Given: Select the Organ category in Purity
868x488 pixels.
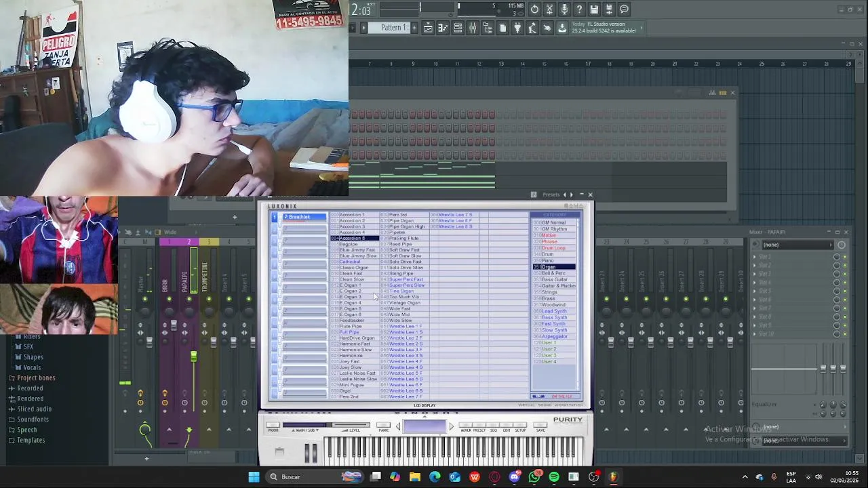Looking at the screenshot, I should pyautogui.click(x=554, y=267).
